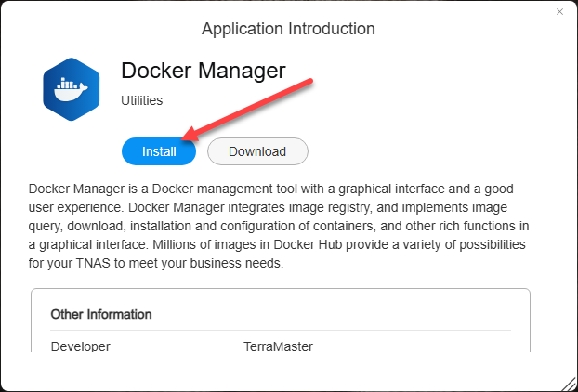Screen dimensions: 578x392
Task: Click the "Other Information" section heading
Action: coord(101,314)
